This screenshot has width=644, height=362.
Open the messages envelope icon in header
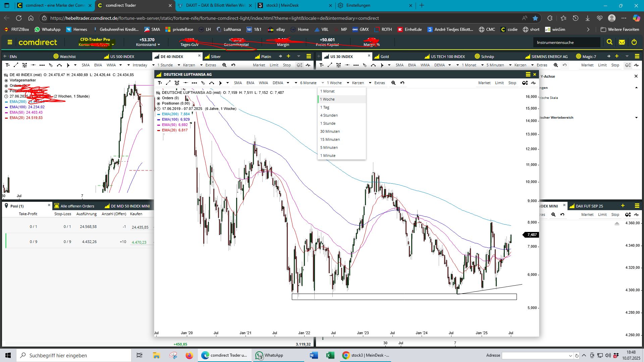coord(622,42)
